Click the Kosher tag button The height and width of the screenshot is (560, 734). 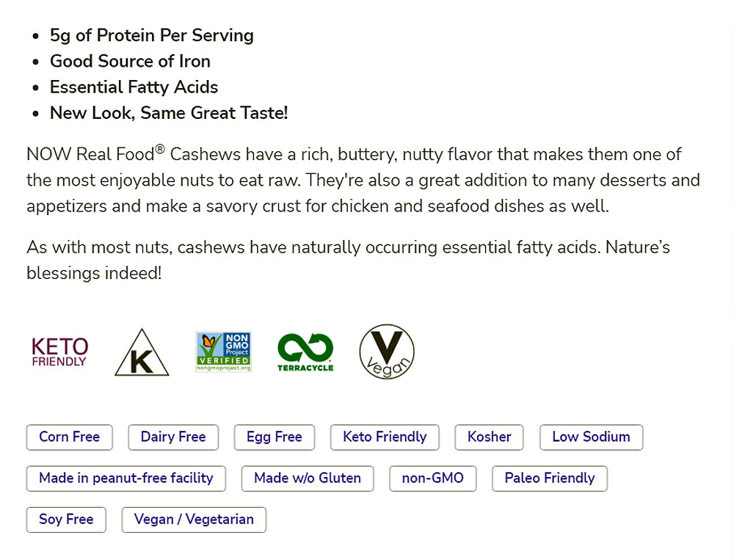coord(489,437)
